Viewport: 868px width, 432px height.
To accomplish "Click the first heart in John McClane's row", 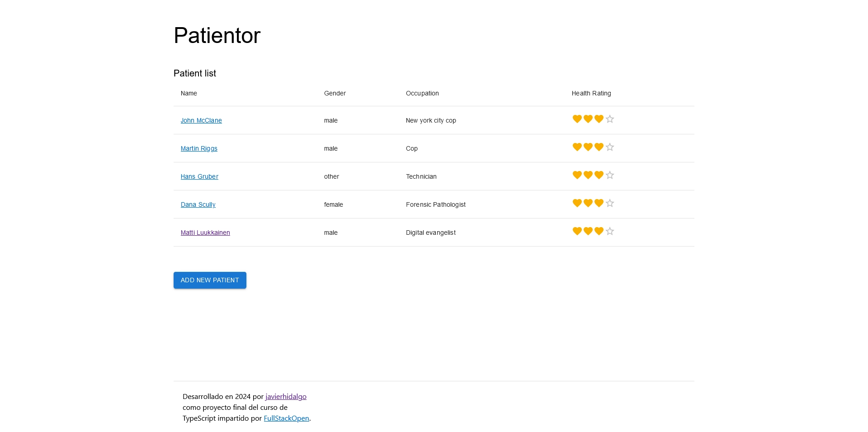I will click(577, 119).
